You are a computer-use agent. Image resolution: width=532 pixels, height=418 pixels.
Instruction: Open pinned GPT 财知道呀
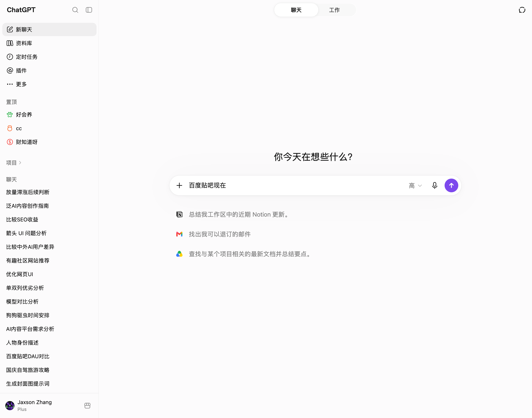pos(49,142)
